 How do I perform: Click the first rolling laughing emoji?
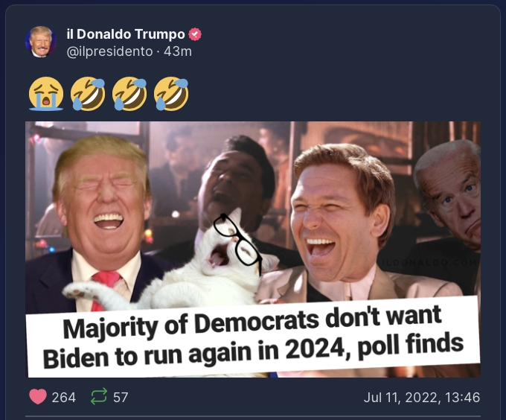[88, 94]
